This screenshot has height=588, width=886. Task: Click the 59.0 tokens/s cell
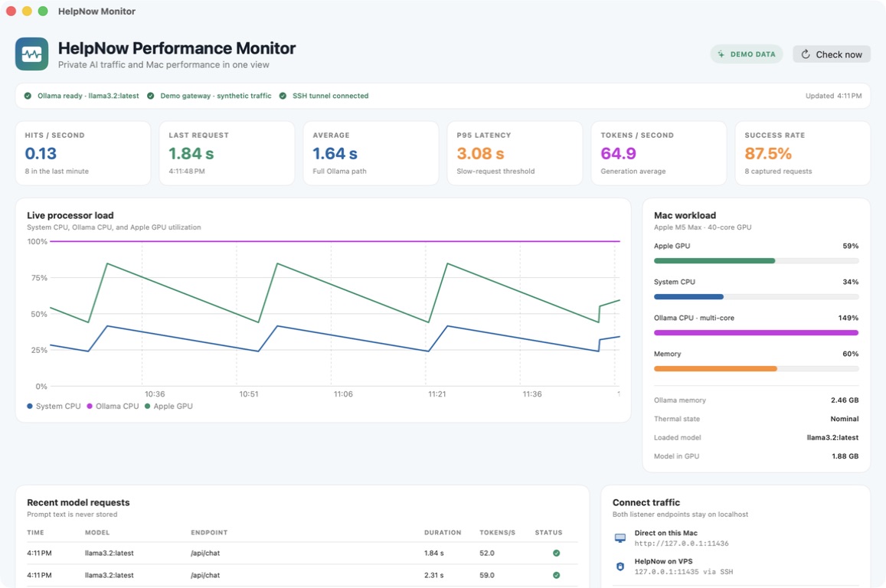coord(487,575)
